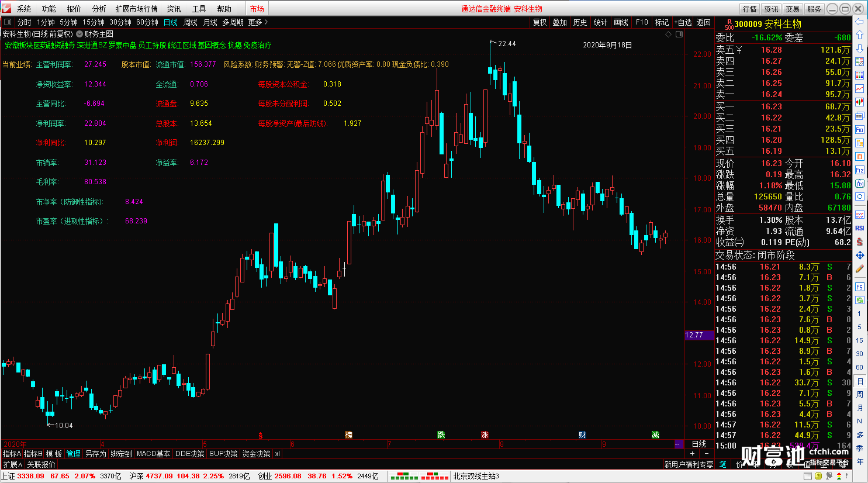Image resolution: width=868 pixels, height=483 pixels.
Task: Open the 分析 menu
Action: [99, 9]
